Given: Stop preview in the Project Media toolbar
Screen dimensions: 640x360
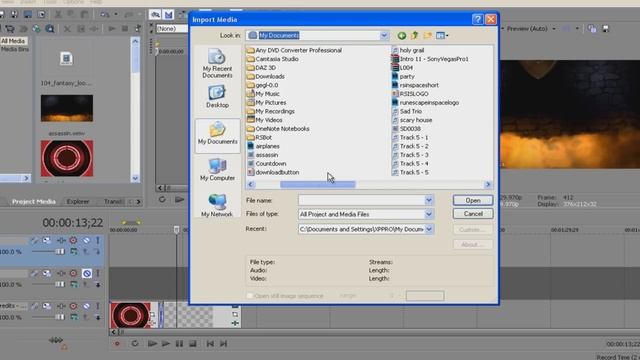Looking at the screenshot, I should (125, 29).
